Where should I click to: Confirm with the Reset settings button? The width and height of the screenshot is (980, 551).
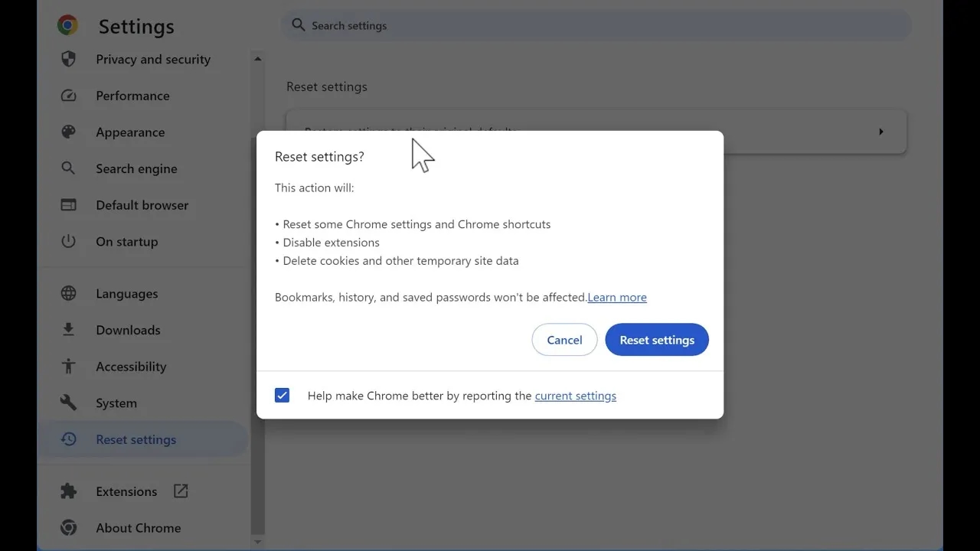(656, 340)
